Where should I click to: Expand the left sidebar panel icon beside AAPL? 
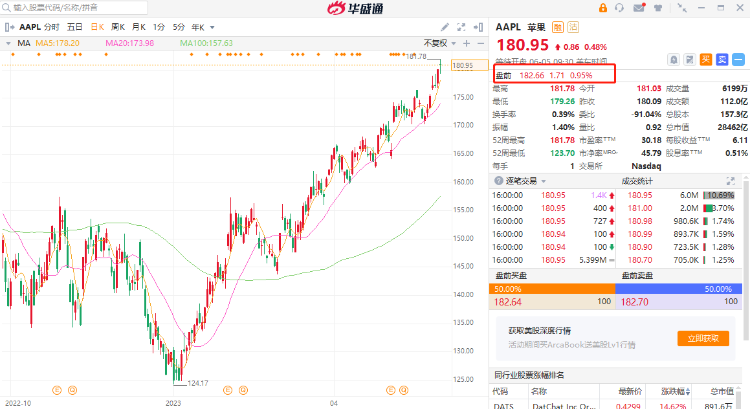(x=9, y=27)
